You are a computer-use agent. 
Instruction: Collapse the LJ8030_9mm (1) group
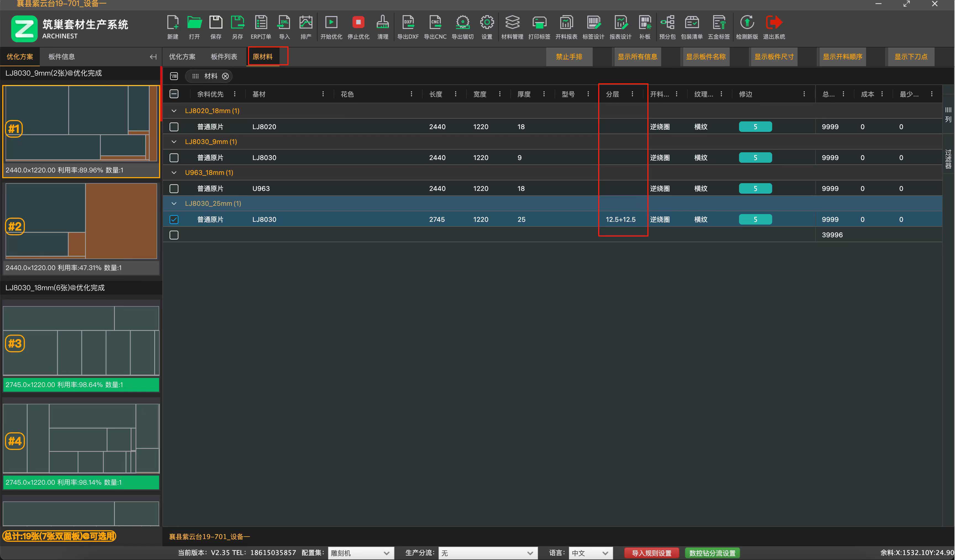click(174, 142)
